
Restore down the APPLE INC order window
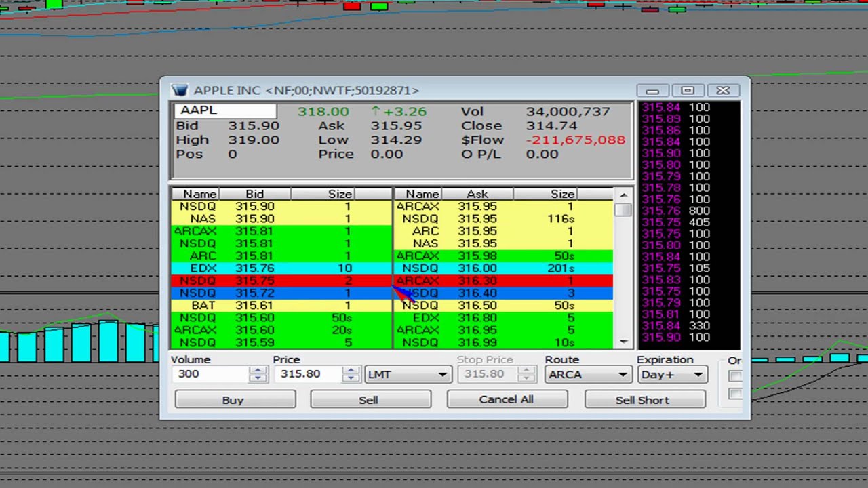coord(688,91)
